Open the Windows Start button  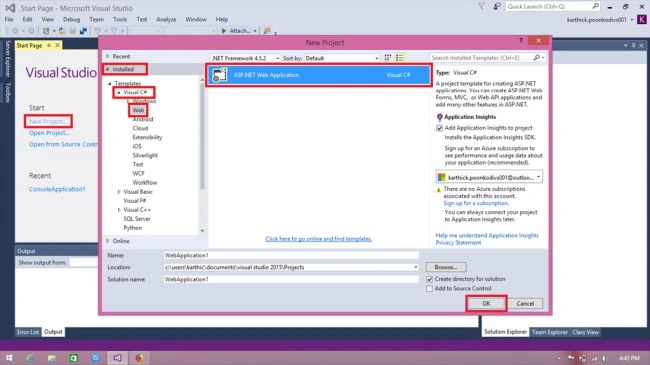point(9,358)
